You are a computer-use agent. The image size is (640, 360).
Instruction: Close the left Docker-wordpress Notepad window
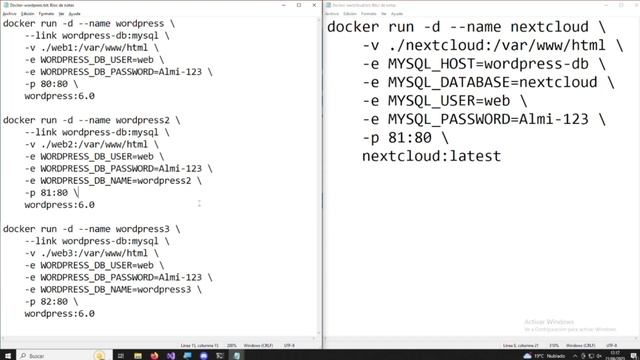314,5
